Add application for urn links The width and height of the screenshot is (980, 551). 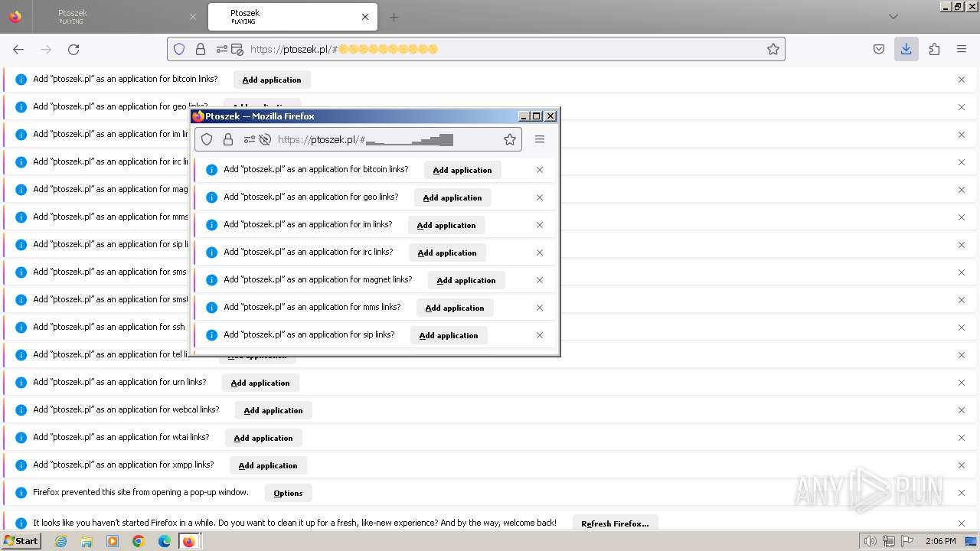[x=260, y=383]
